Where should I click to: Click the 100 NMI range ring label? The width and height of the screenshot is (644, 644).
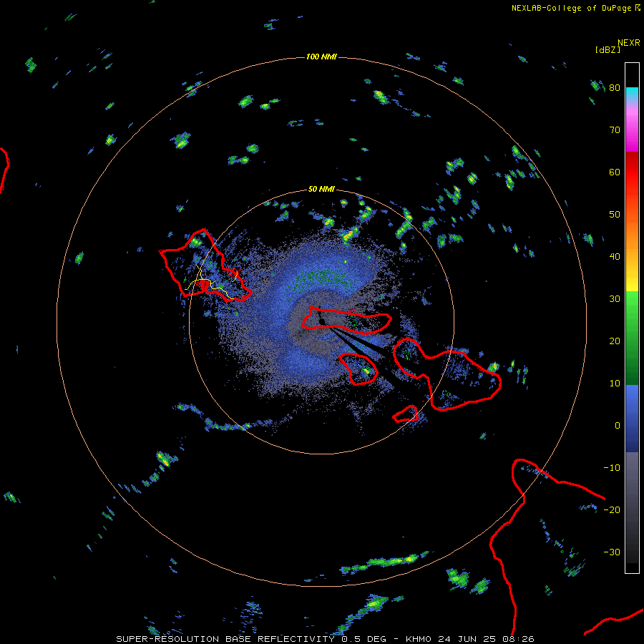[x=321, y=57]
